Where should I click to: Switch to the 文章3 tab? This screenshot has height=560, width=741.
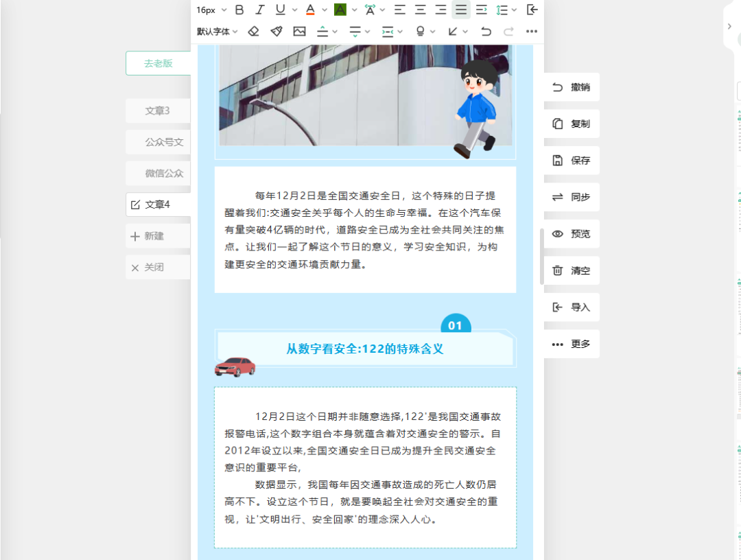pyautogui.click(x=158, y=110)
